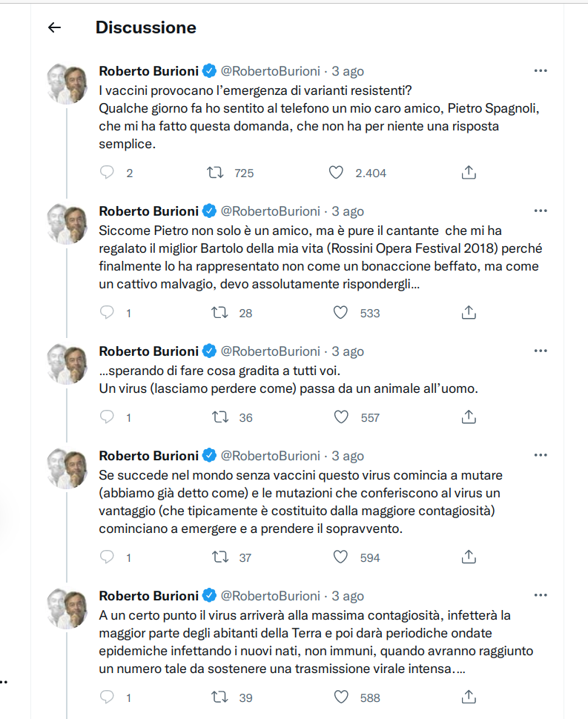Viewport: 588px width, 719px height.
Task: Open more options on the Bartolo tweet
Action: pyautogui.click(x=541, y=211)
